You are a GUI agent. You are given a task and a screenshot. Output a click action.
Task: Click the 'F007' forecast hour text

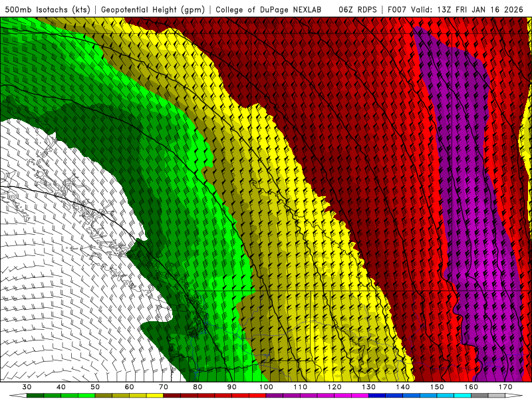click(398, 10)
